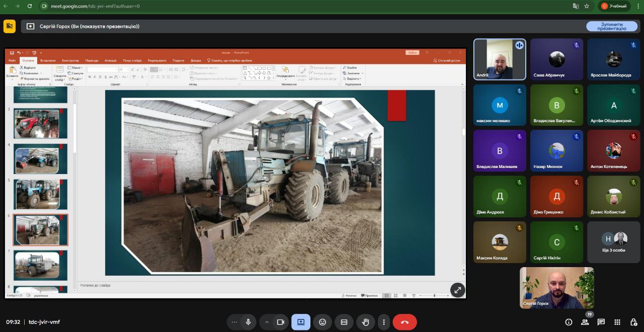Click the 'Зупинити презентацію' button

click(x=612, y=27)
